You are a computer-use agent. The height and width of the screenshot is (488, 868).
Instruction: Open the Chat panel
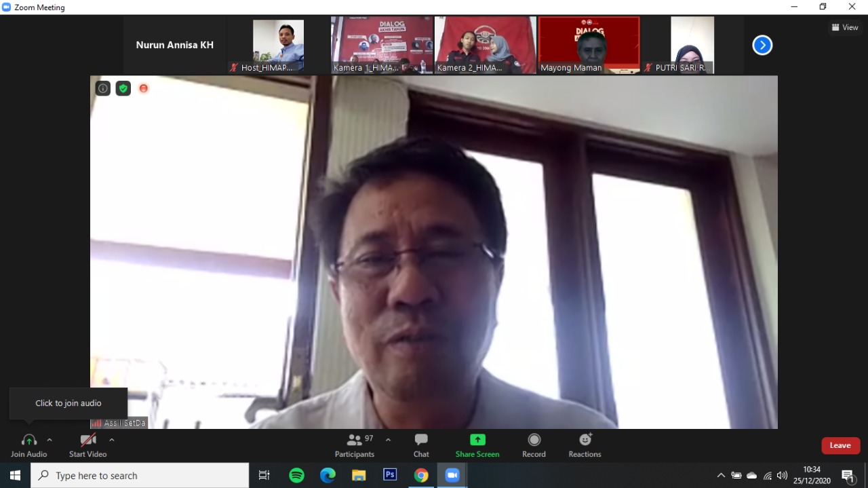(x=421, y=445)
